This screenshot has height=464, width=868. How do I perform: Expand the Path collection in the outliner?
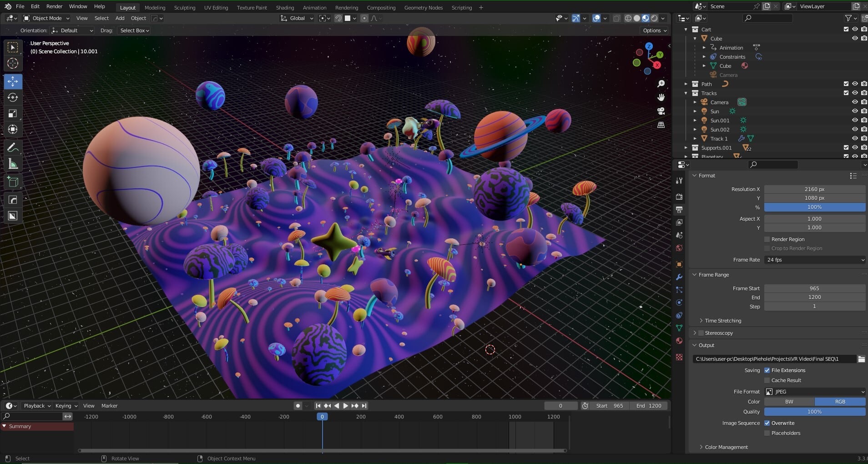coord(686,84)
